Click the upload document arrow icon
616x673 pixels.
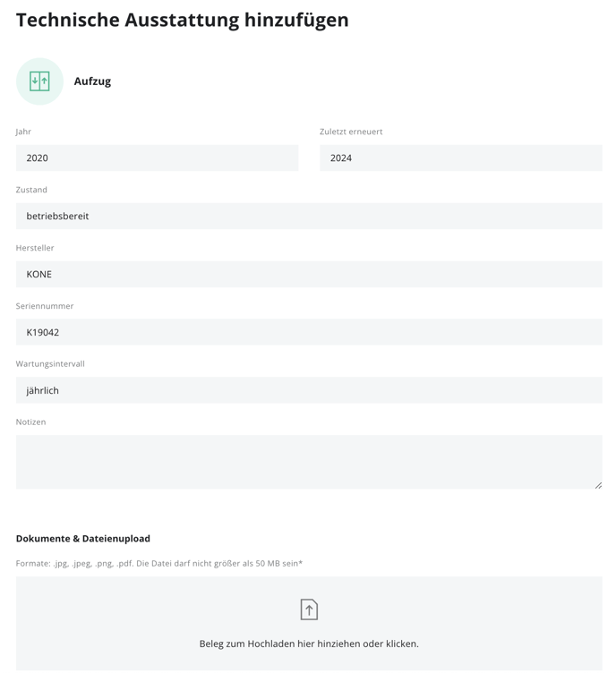tap(309, 609)
